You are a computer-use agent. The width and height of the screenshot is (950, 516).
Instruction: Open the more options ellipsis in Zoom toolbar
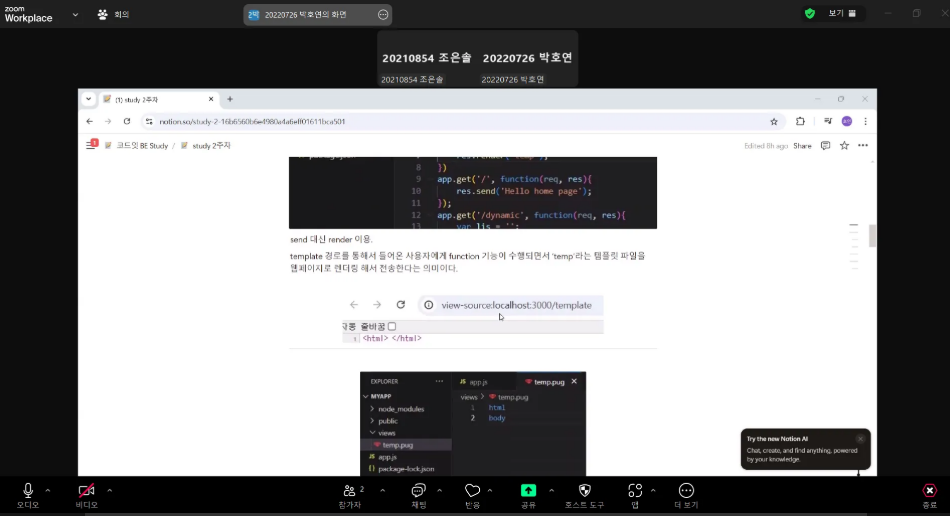click(x=686, y=491)
